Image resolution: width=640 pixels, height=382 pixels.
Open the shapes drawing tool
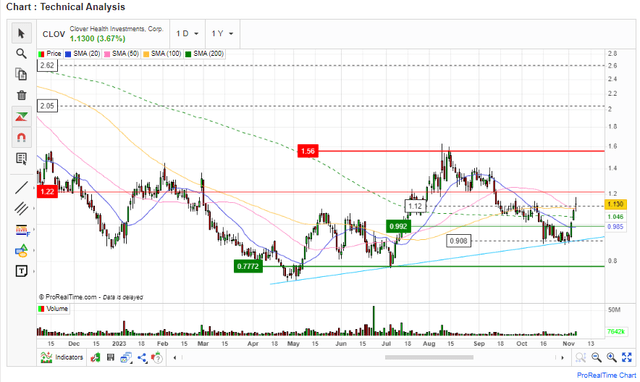[21, 251]
